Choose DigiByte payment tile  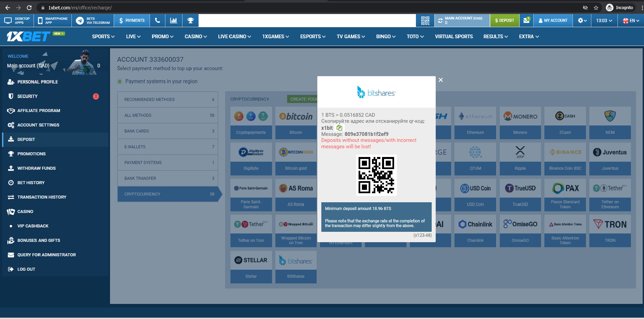251,159
